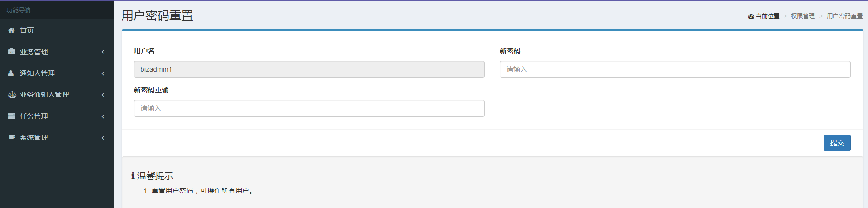Click the 新密码重输 field label
Viewport: 868px width, 208px height.
151,90
